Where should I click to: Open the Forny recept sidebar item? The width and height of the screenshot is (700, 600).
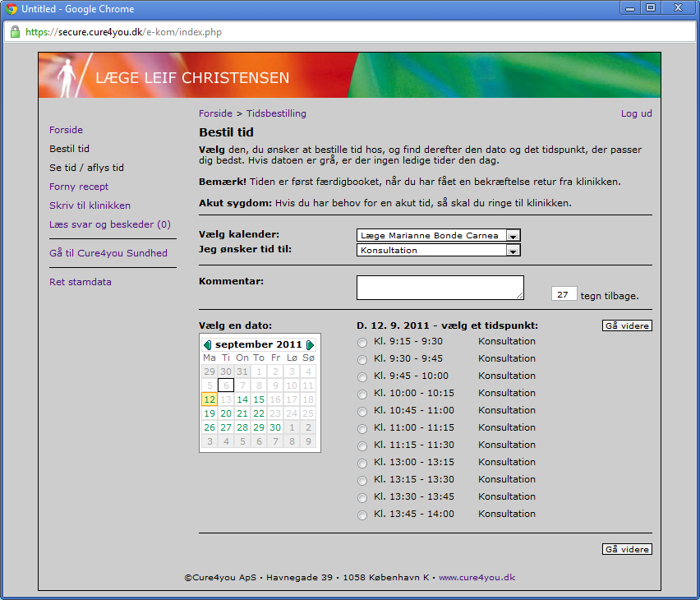pyautogui.click(x=79, y=187)
